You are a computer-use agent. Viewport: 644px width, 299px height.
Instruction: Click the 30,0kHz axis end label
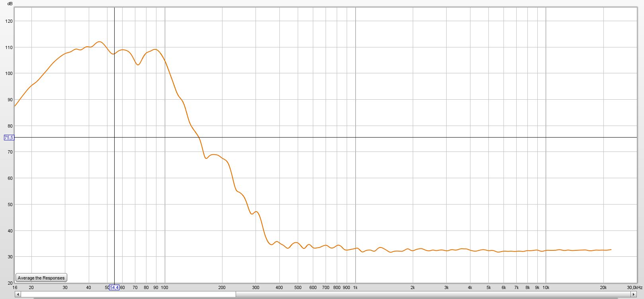(x=635, y=287)
